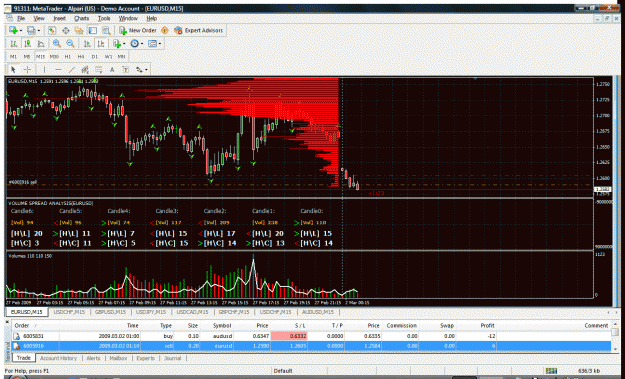The height and width of the screenshot is (379, 625).
Task: Close the Terminal panel
Action: (x=7, y=321)
